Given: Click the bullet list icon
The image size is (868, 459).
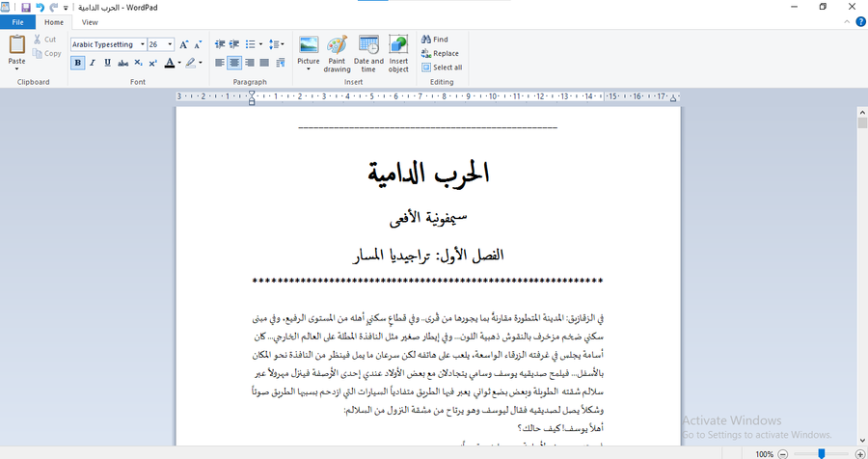Looking at the screenshot, I should (x=251, y=44).
